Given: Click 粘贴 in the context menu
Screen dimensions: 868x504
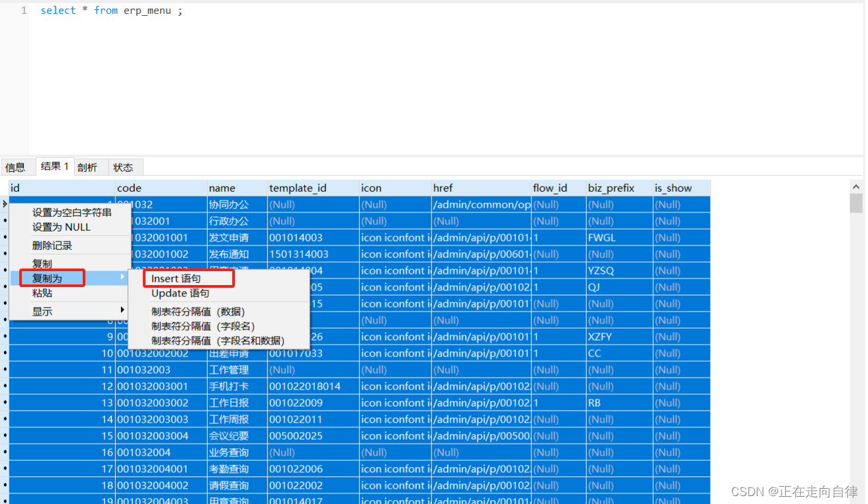Looking at the screenshot, I should 42,293.
